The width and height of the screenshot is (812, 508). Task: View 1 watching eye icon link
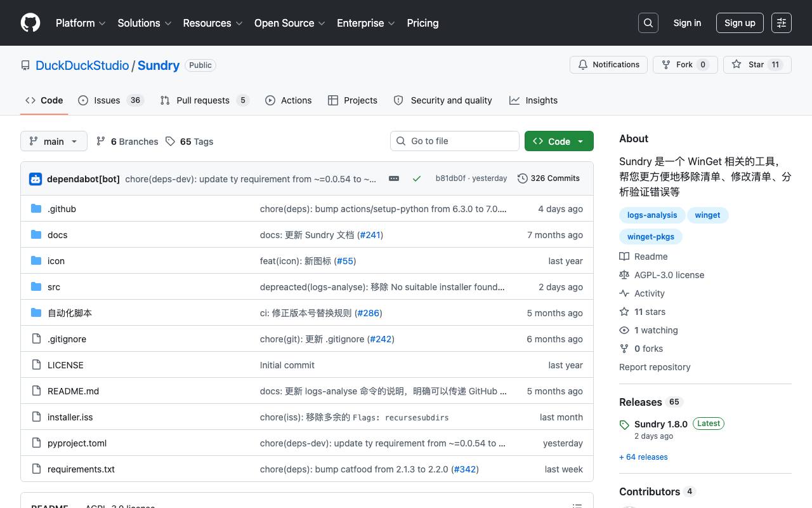pyautogui.click(x=624, y=330)
